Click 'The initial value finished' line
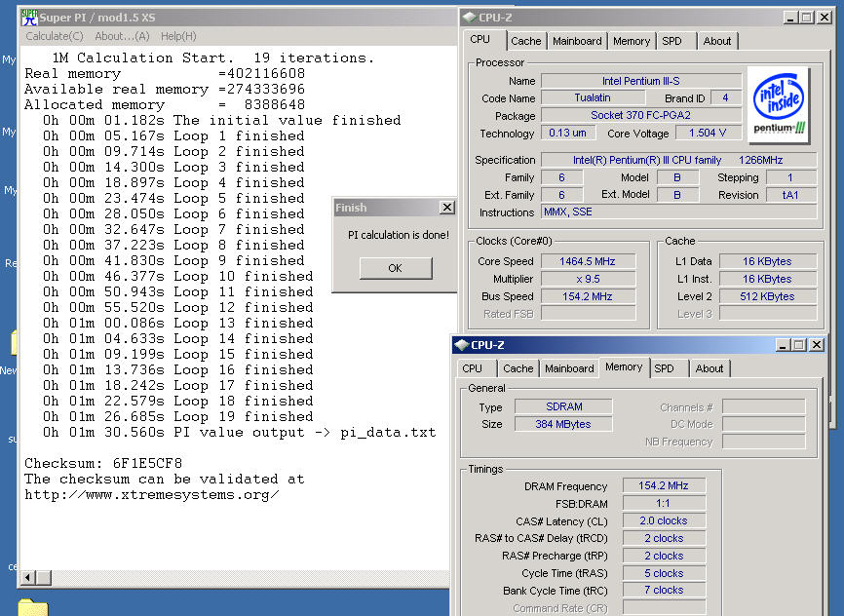844x616 pixels. coord(222,120)
